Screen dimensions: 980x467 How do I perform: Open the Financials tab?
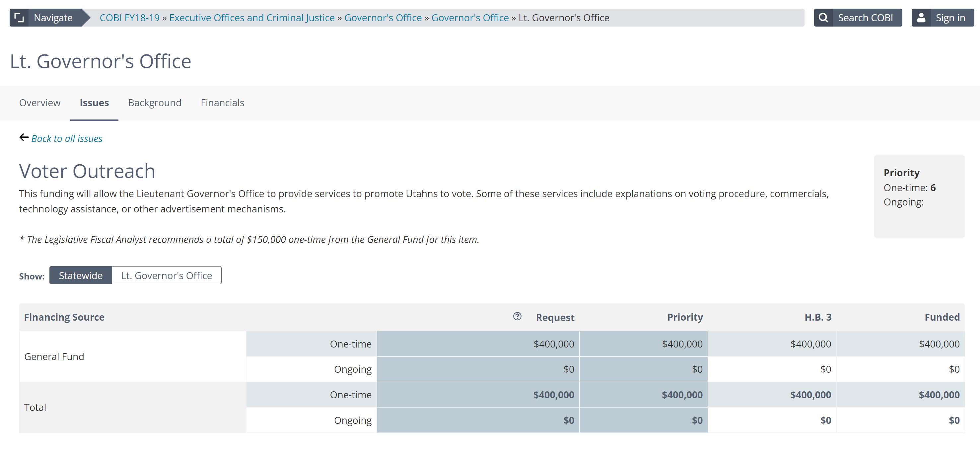pos(222,103)
